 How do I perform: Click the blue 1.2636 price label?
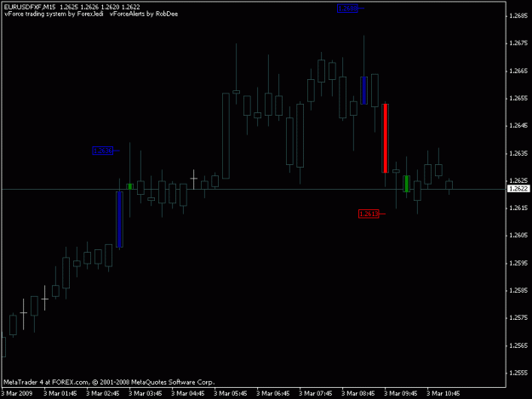click(102, 151)
